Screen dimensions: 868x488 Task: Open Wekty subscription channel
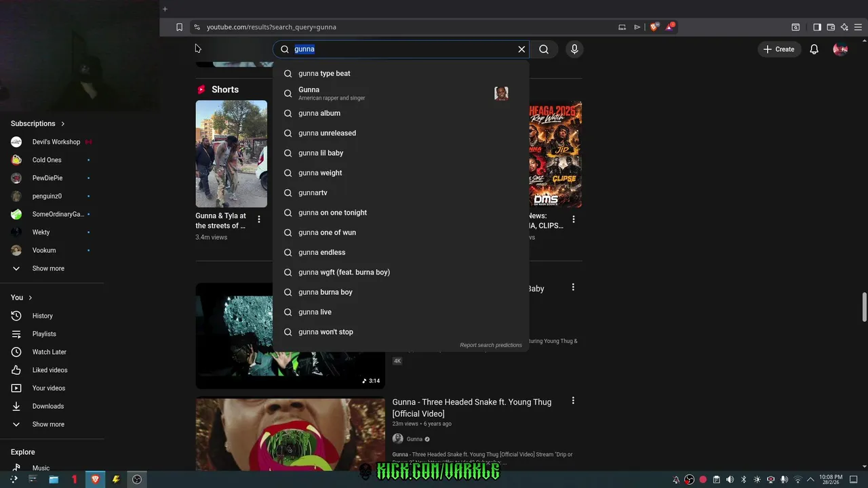[52, 232]
